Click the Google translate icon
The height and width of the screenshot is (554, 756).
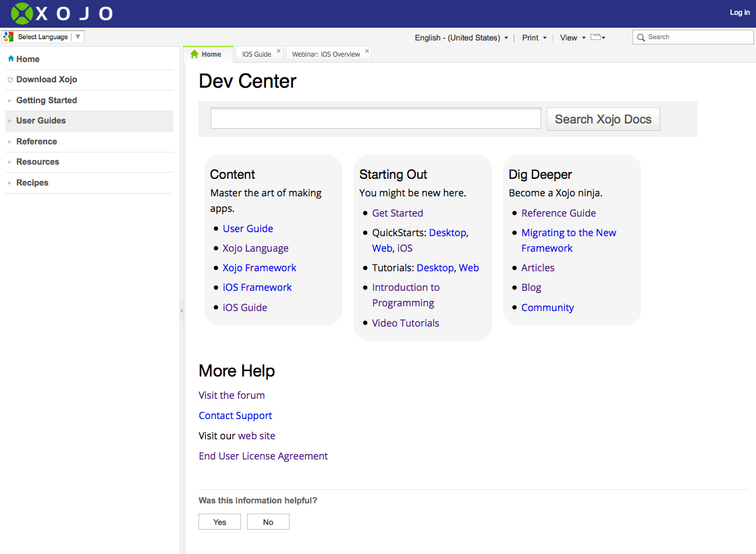tap(9, 37)
